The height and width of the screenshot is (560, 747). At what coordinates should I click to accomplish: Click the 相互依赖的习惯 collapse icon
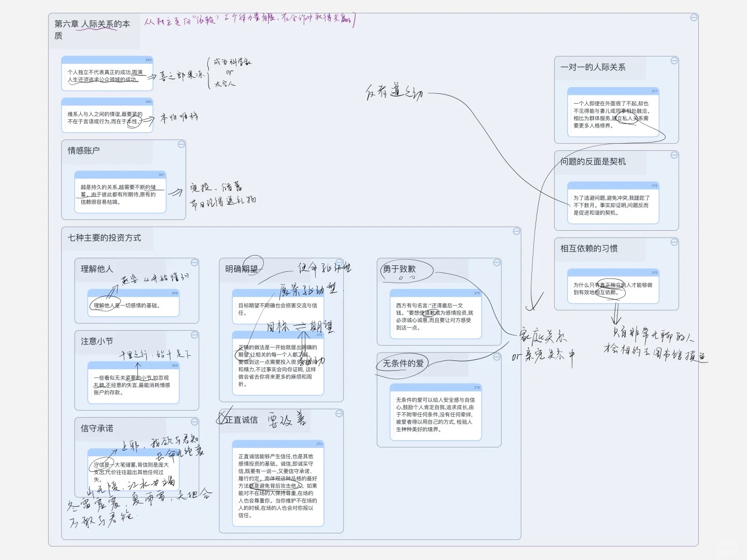click(x=674, y=242)
